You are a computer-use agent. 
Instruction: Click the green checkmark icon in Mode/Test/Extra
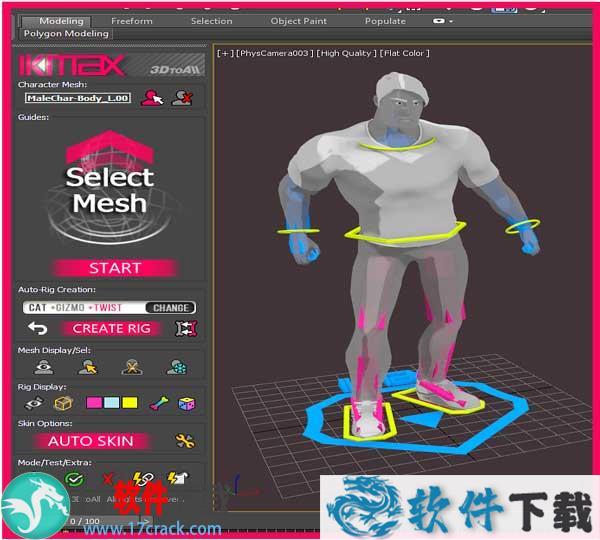tap(74, 479)
